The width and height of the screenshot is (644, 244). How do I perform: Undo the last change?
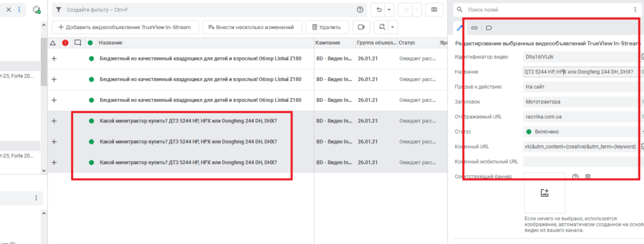pyautogui.click(x=379, y=9)
